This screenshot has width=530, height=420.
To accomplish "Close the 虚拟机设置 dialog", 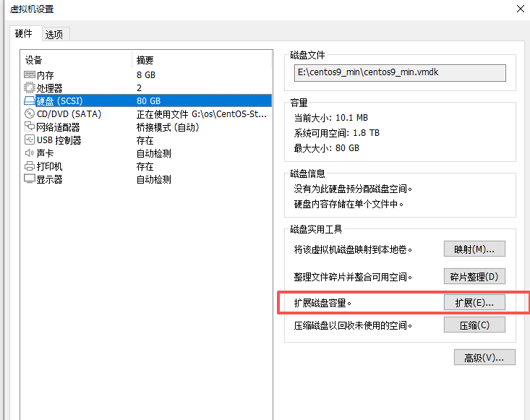I will pos(521,9).
